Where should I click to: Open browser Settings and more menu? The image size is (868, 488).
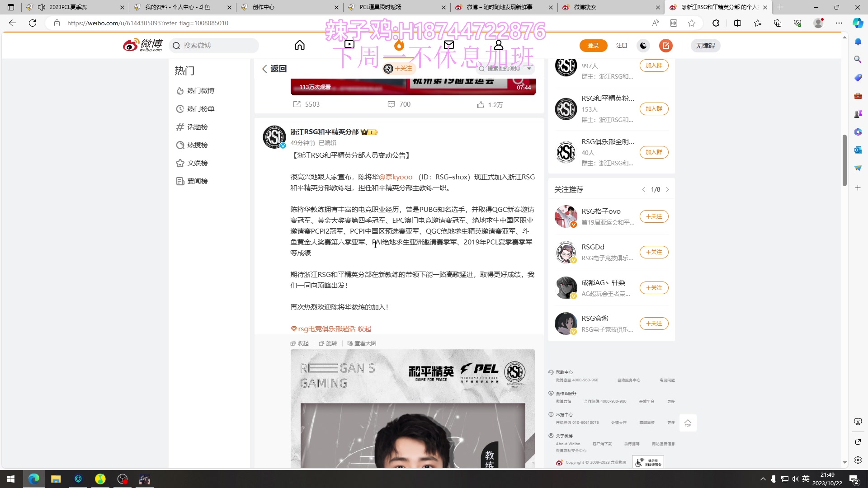(x=839, y=23)
